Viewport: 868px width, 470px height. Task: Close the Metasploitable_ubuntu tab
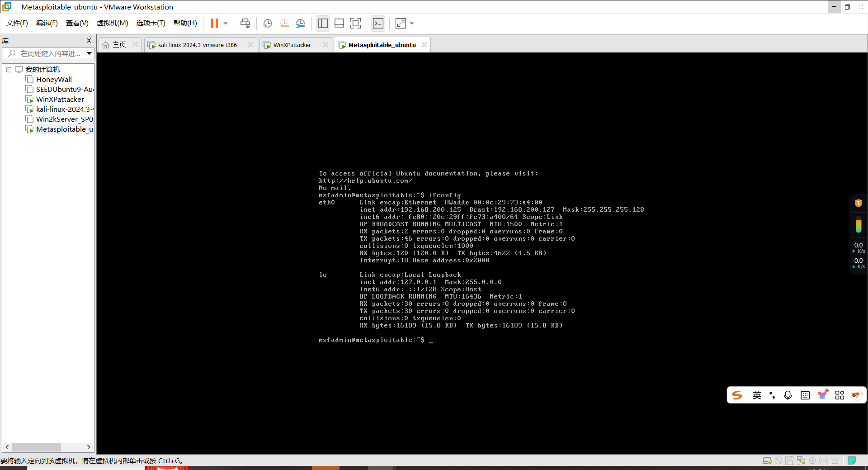click(x=424, y=45)
